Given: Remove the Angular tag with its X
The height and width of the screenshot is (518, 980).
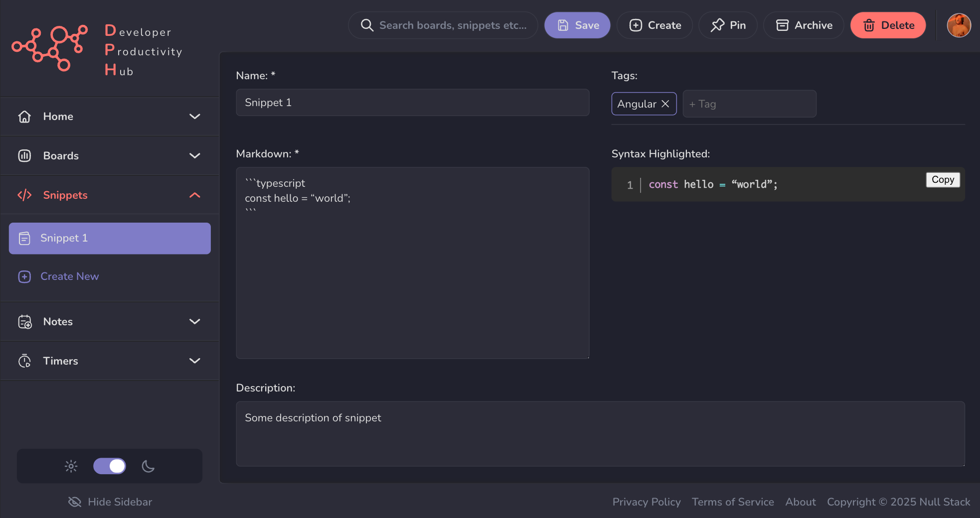Looking at the screenshot, I should (x=665, y=104).
